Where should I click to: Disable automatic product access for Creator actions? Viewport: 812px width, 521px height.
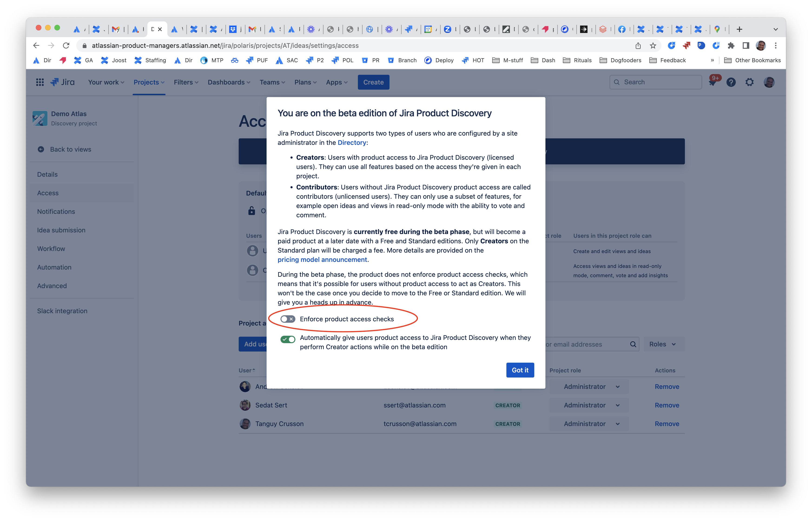pos(288,339)
